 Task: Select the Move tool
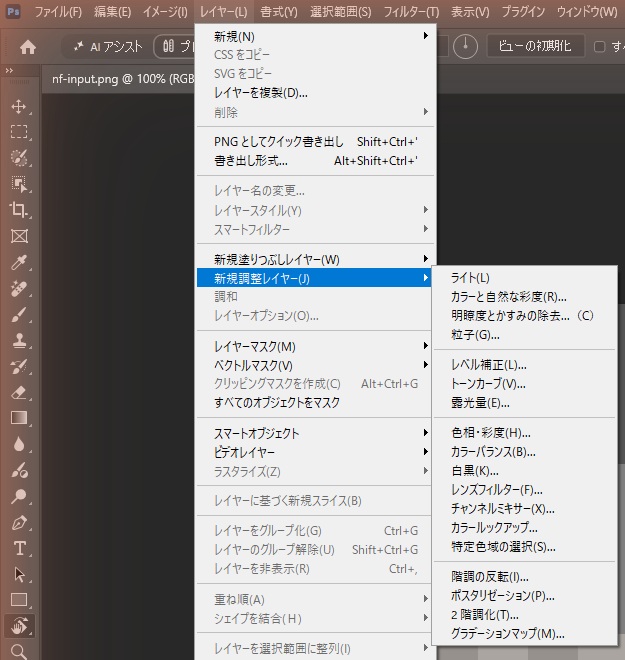pos(19,106)
